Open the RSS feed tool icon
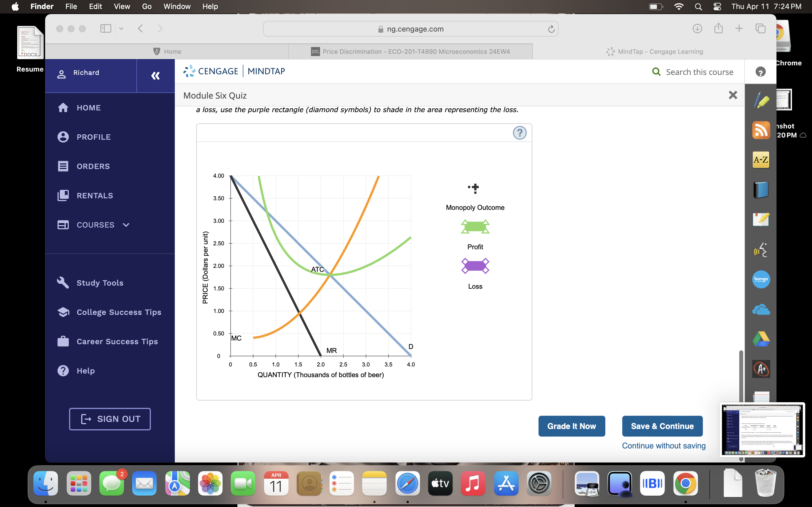 point(761,130)
